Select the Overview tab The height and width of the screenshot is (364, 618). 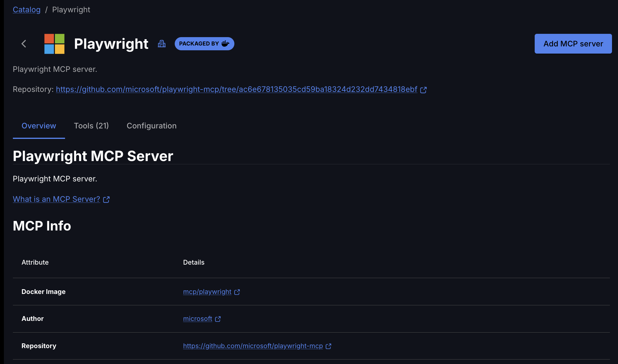pos(39,126)
